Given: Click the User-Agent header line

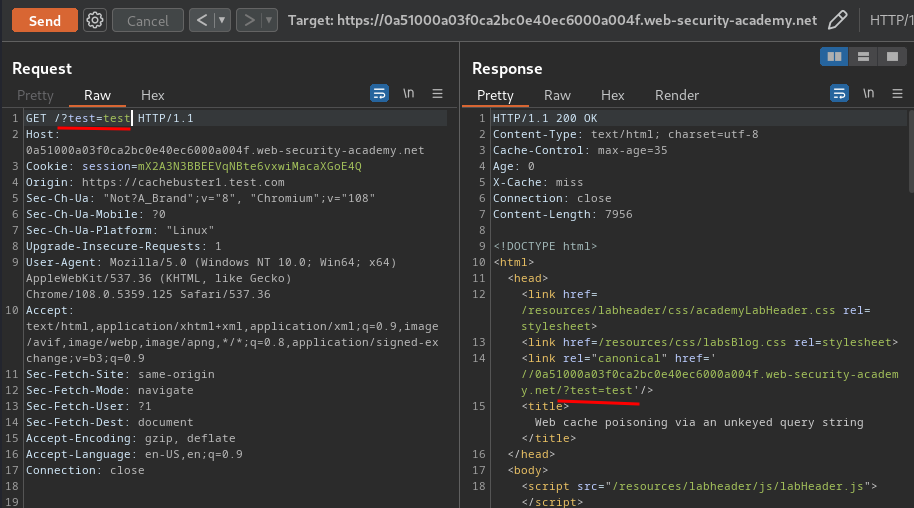Looking at the screenshot, I should [211, 279].
